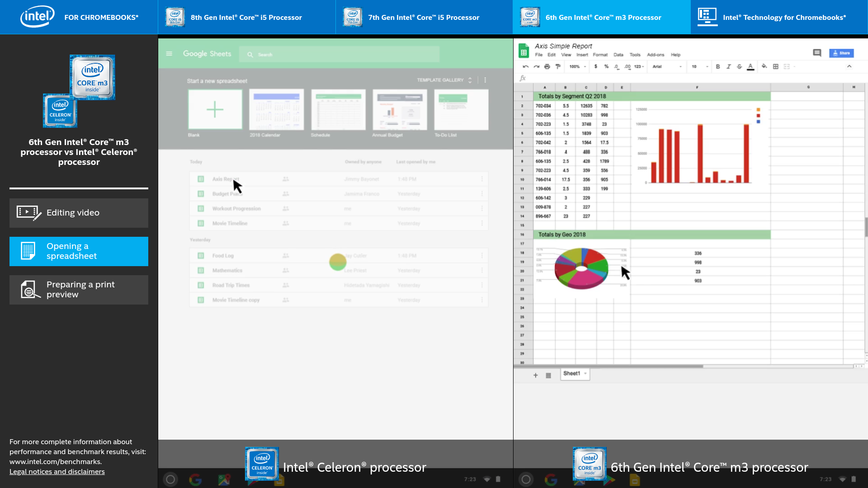Open the Owned by anyone filter

[363, 162]
